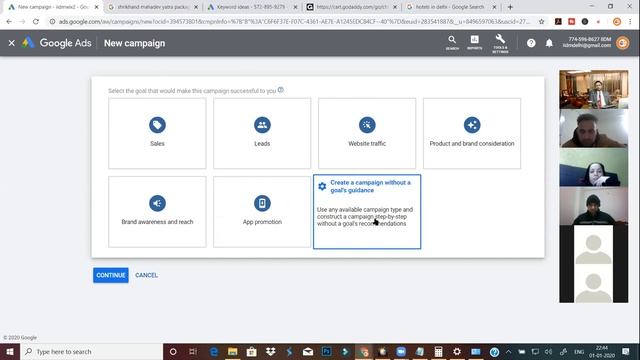Image resolution: width=640 pixels, height=360 pixels.
Task: Bookmark this page with the star icon
Action: point(541,22)
